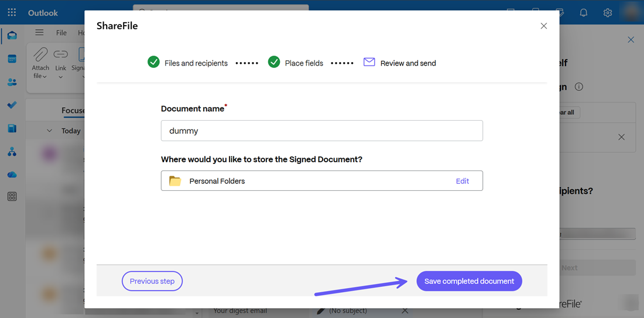Viewport: 644px width, 318px height.
Task: Click the hamburger menu icon in Outlook
Action: (x=39, y=32)
